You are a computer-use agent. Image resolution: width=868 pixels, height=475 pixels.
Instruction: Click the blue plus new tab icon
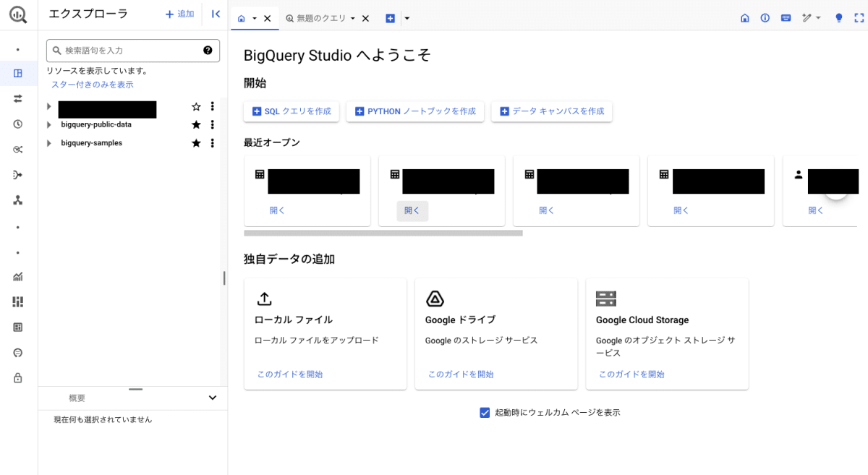click(x=390, y=18)
